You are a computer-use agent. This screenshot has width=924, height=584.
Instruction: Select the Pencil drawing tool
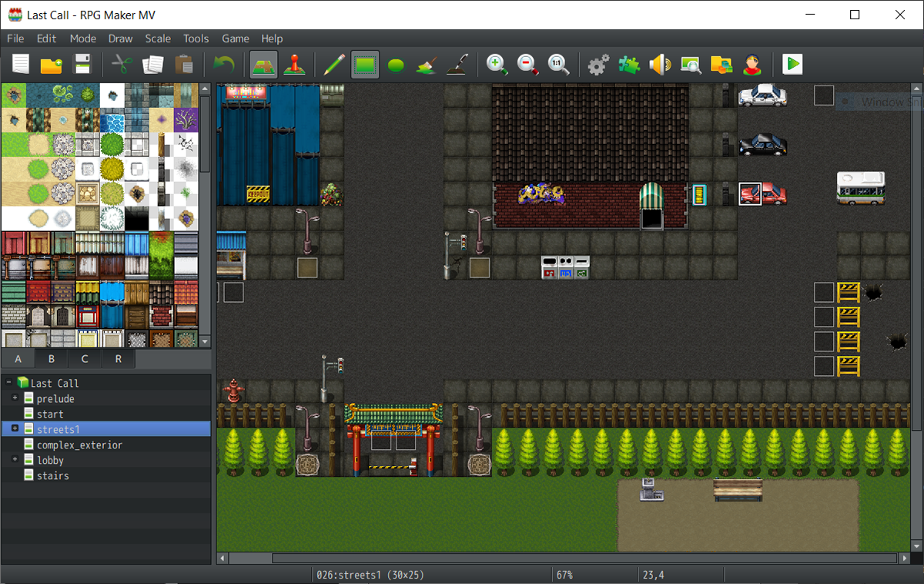[333, 65]
